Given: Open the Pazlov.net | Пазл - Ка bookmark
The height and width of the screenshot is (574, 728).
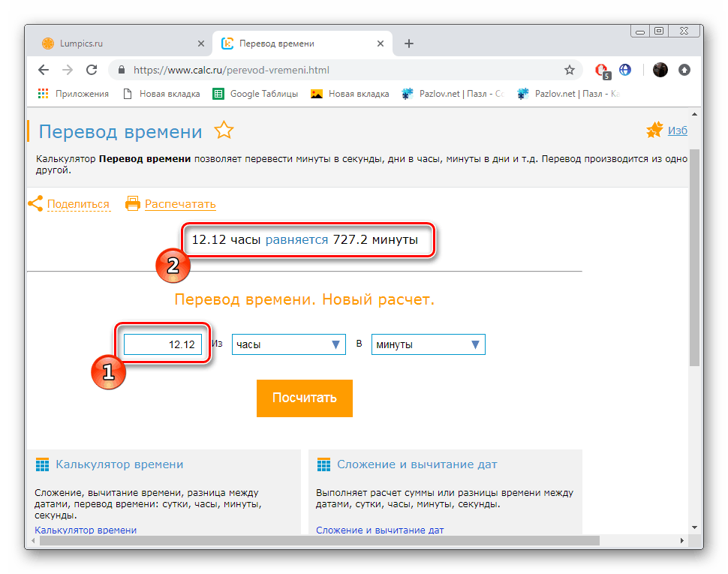Looking at the screenshot, I should pos(569,94).
